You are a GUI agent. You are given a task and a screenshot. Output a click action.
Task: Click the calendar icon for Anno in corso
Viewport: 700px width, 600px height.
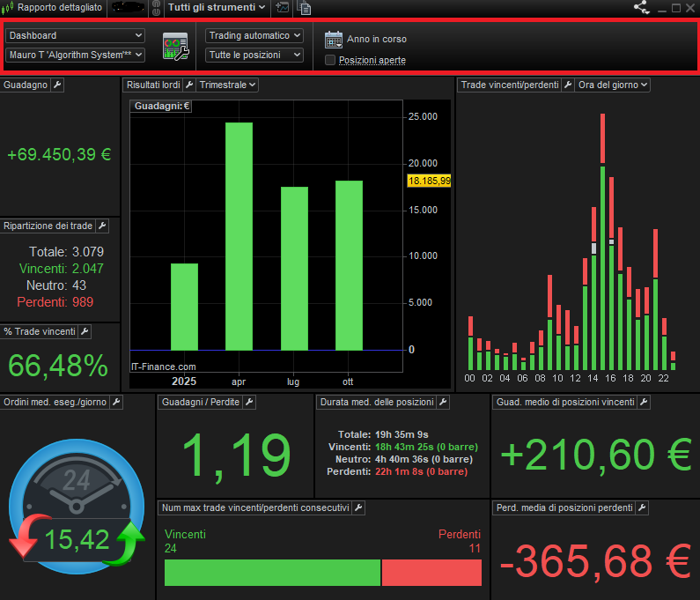click(x=333, y=39)
